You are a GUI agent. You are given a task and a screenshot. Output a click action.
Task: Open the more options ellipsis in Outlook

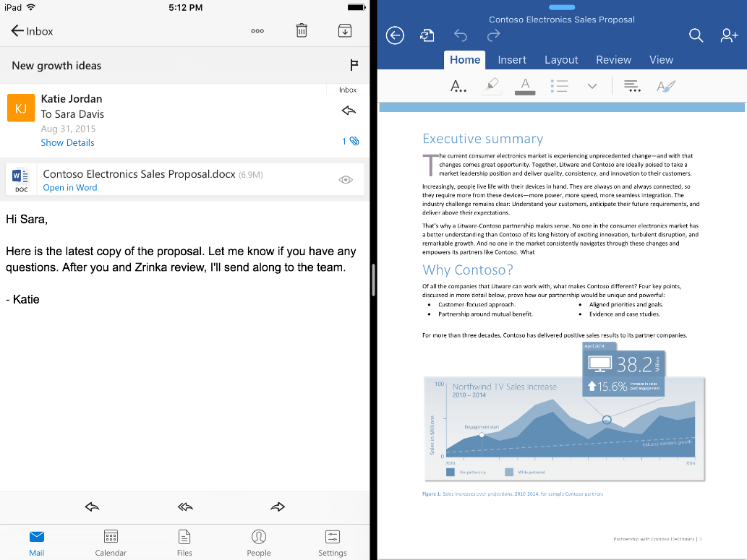point(257,31)
